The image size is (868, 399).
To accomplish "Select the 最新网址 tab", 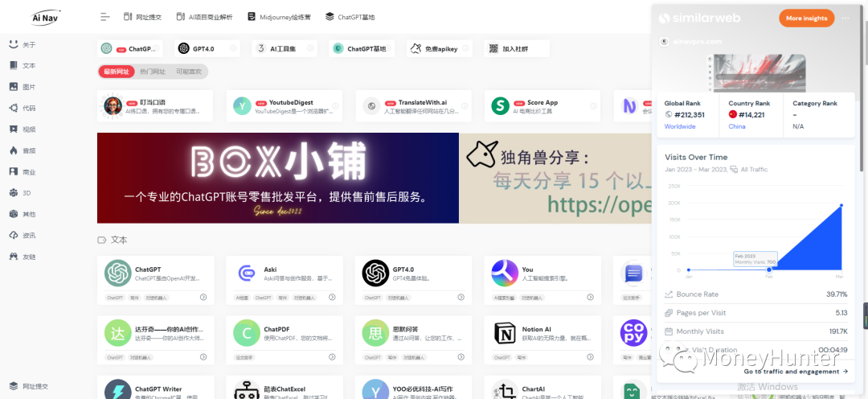I will (x=117, y=72).
